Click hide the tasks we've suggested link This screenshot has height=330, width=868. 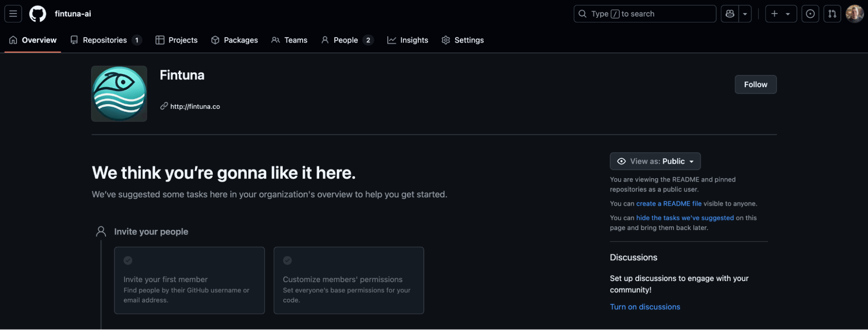pos(685,218)
